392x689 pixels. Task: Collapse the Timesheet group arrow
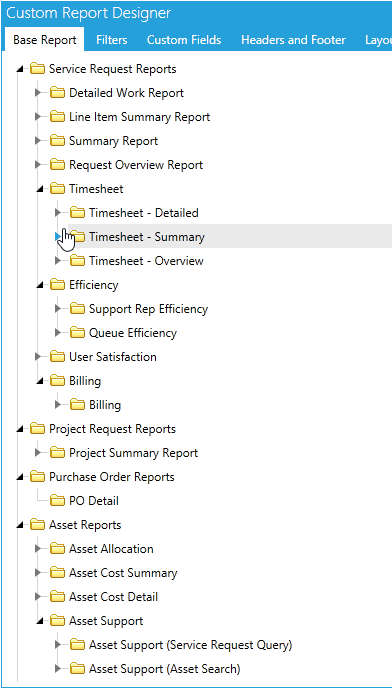point(40,189)
